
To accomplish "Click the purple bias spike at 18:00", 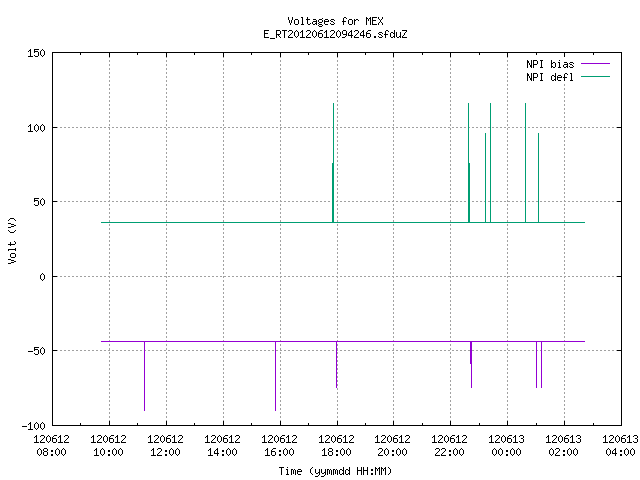I will (337, 364).
